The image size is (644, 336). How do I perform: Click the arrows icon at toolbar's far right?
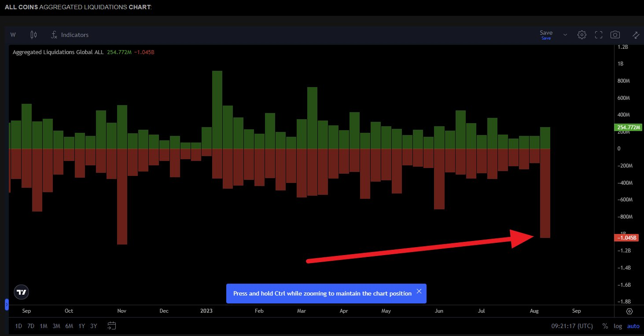(x=636, y=35)
